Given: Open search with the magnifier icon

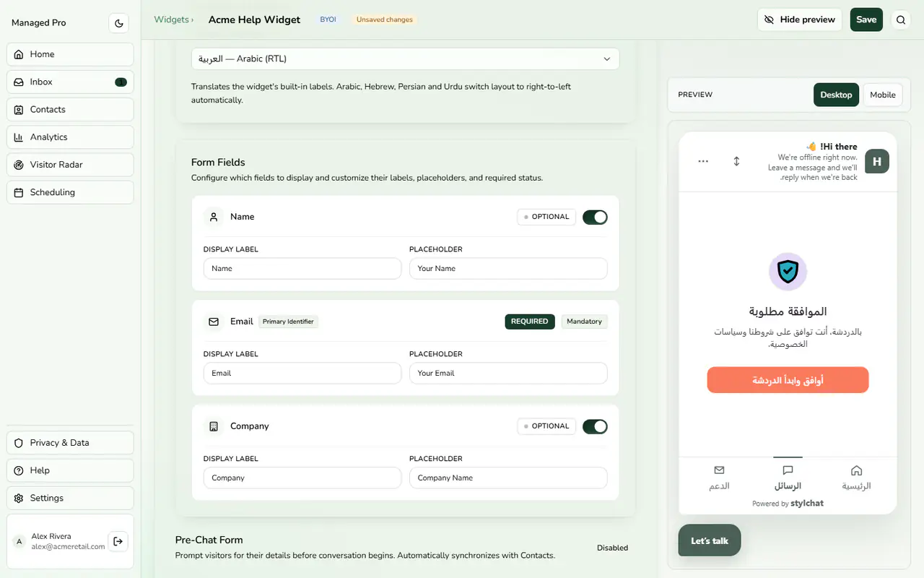Looking at the screenshot, I should tap(901, 20).
